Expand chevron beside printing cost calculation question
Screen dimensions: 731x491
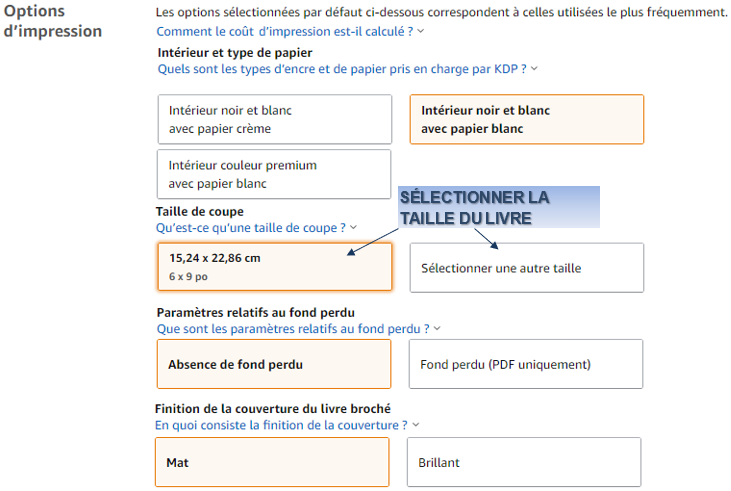click(x=421, y=31)
